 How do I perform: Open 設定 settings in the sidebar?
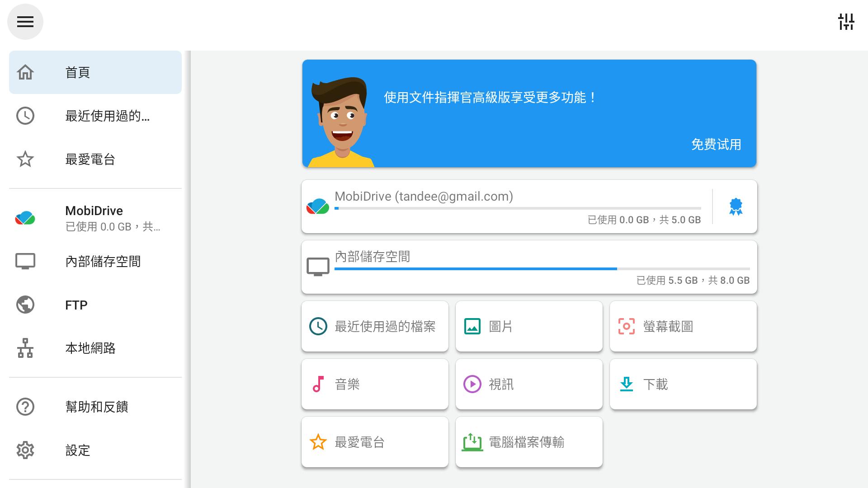(95, 450)
